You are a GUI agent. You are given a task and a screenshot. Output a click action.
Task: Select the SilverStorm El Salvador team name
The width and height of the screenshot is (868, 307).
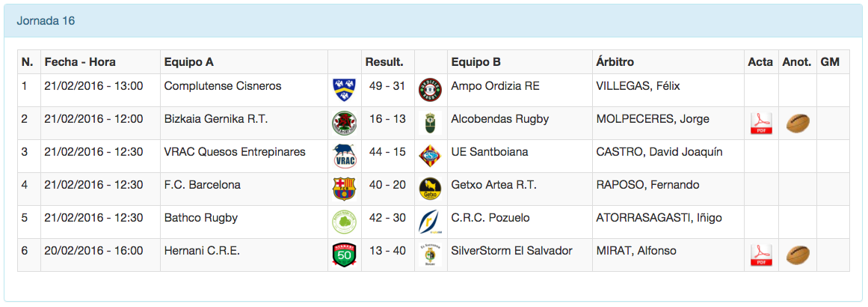click(x=511, y=251)
